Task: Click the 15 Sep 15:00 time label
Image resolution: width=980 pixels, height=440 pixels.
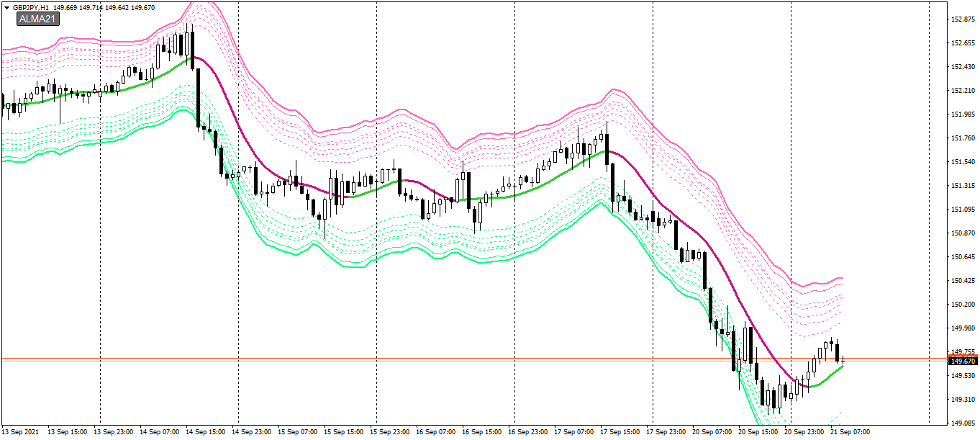Action: pyautogui.click(x=344, y=432)
